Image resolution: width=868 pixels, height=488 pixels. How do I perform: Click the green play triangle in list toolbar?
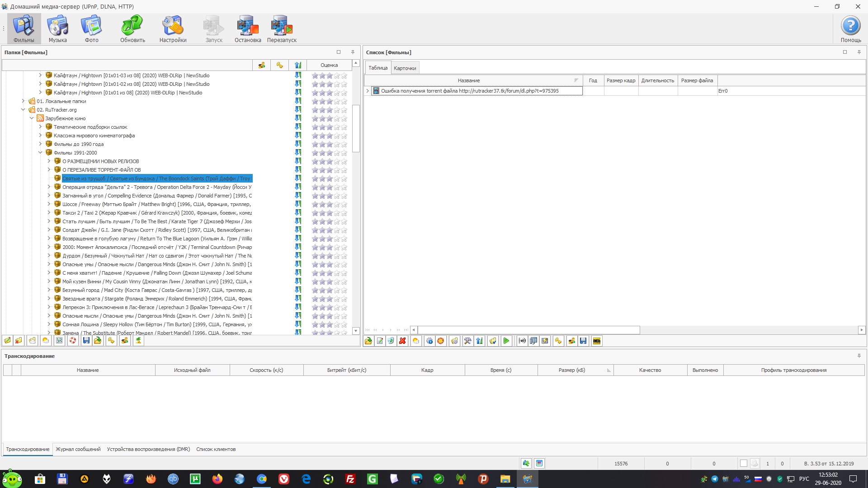click(x=506, y=341)
